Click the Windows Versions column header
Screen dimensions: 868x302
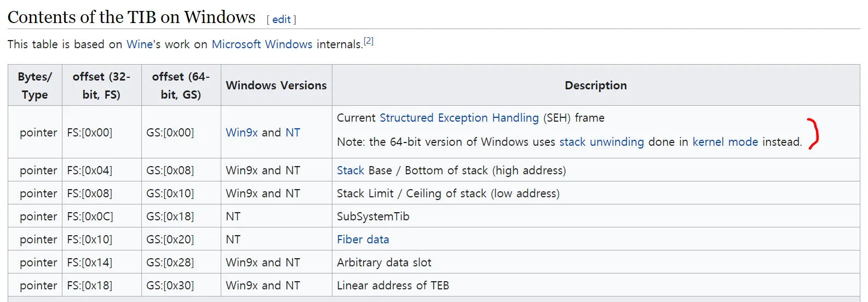pos(276,86)
